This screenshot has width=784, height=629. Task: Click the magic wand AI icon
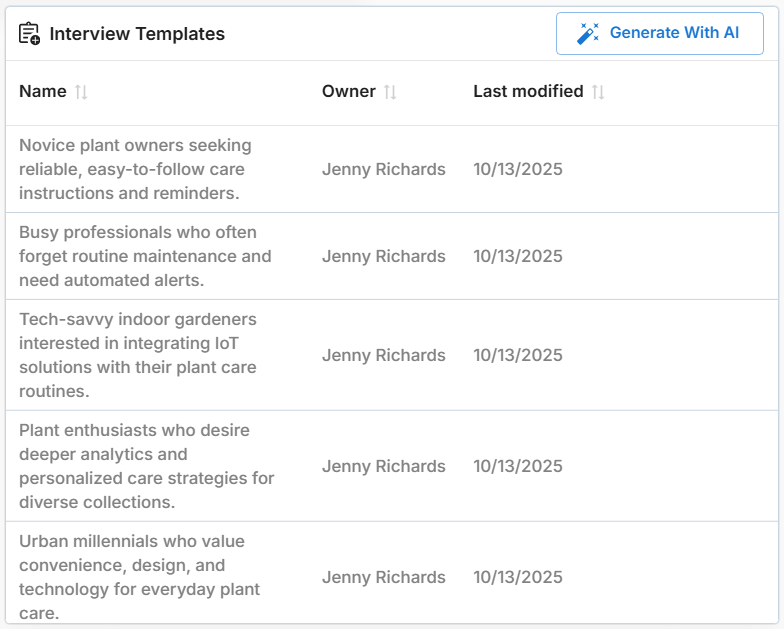tap(588, 33)
